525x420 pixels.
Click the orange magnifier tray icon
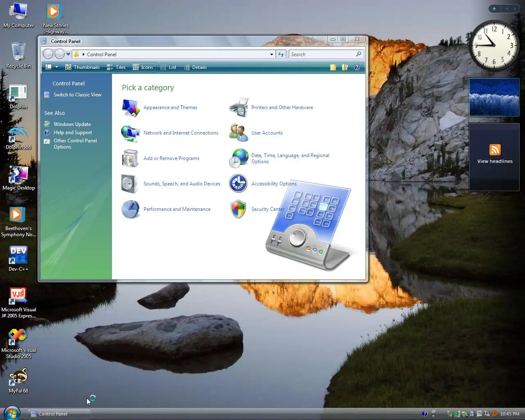click(494, 414)
